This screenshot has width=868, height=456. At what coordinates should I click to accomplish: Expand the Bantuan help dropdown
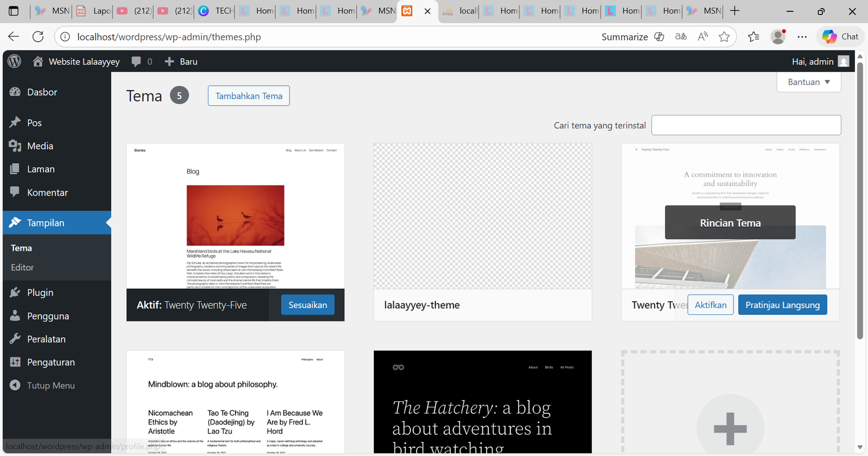coord(808,82)
